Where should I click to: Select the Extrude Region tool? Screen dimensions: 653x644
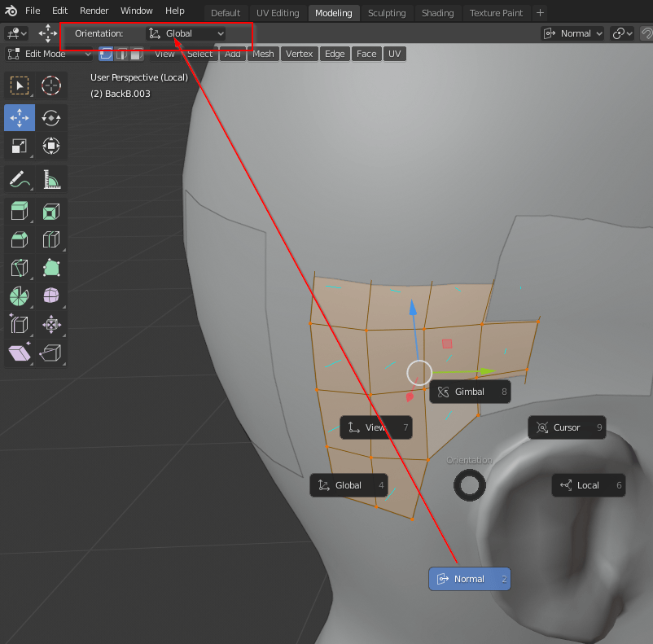coord(20,211)
